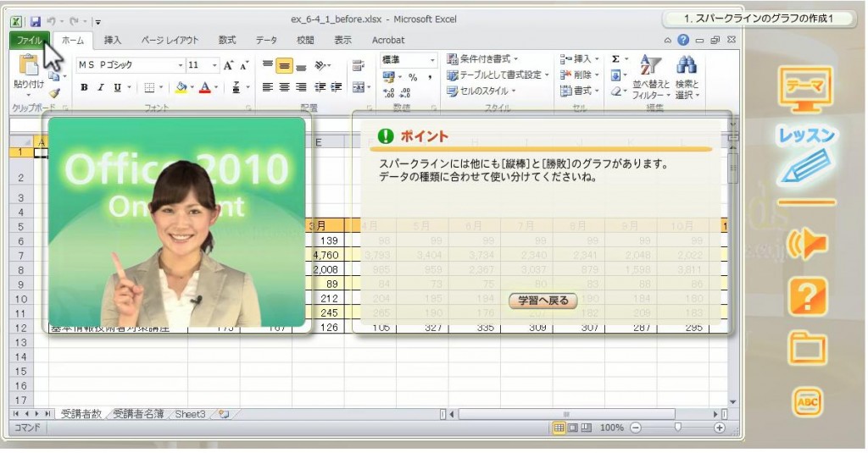Click the 学習へ戻る button

543,301
